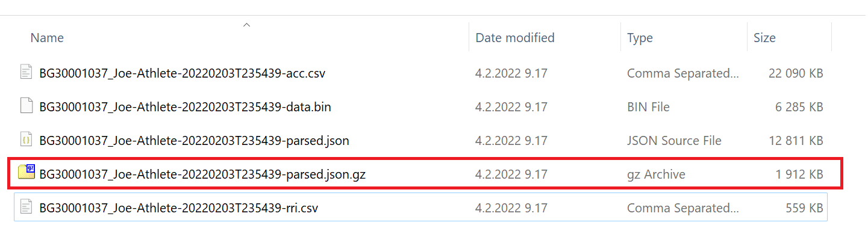This screenshot has height=240, width=868.
Task: Sort by Date modified column header
Action: tap(515, 37)
